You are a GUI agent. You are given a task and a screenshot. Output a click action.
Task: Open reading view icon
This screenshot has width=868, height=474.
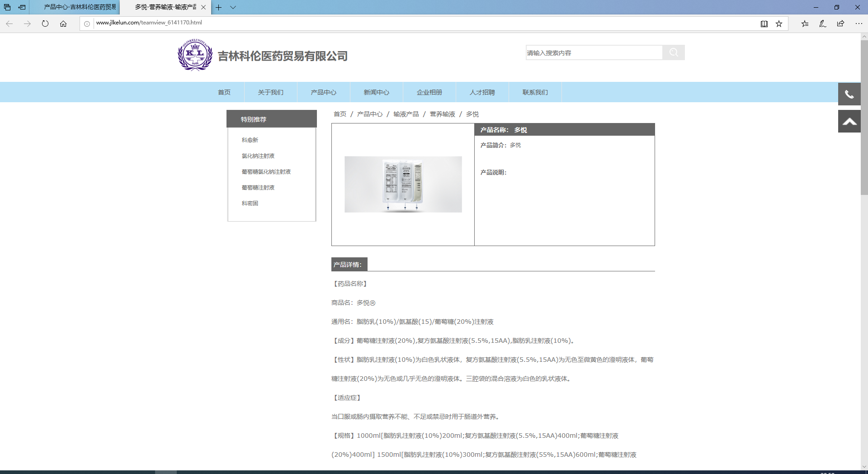click(x=764, y=24)
